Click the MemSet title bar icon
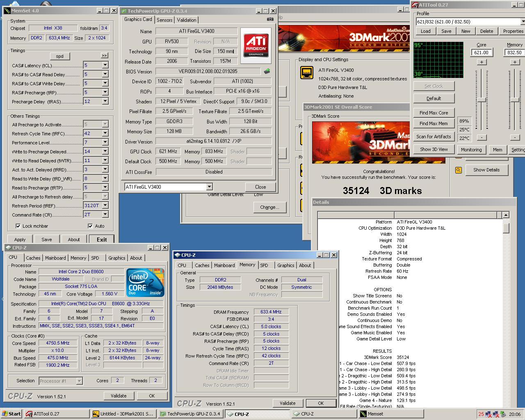The image size is (525, 420). coord(7,11)
